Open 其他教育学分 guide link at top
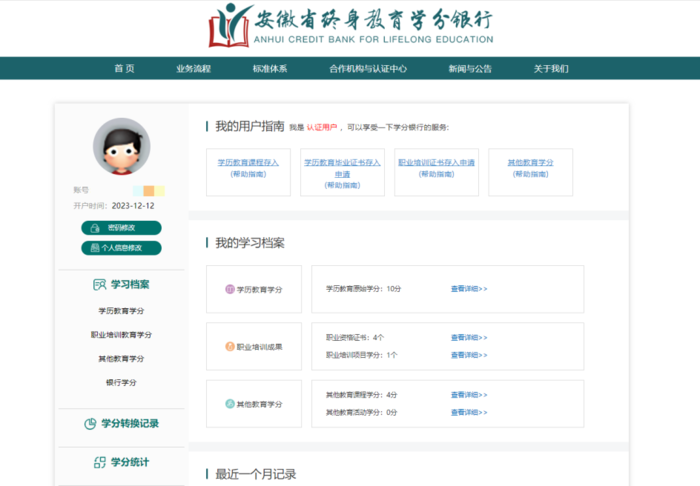Viewport: 700px width, 486px height. (x=530, y=162)
